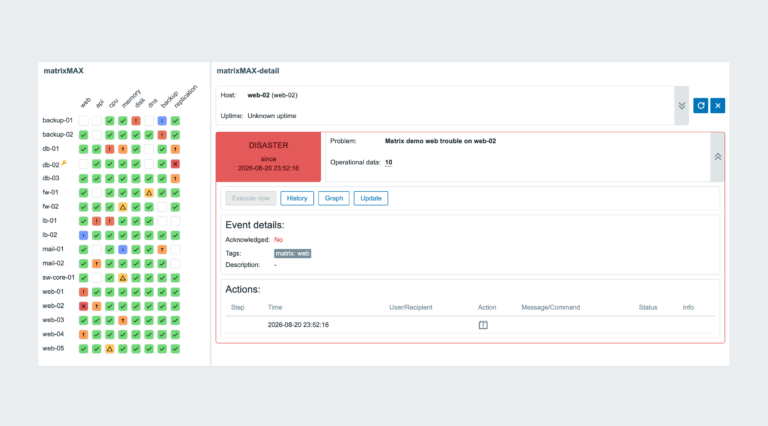Click the yellow warning cell for fw-01 dns
The height and width of the screenshot is (426, 768).
(x=149, y=192)
